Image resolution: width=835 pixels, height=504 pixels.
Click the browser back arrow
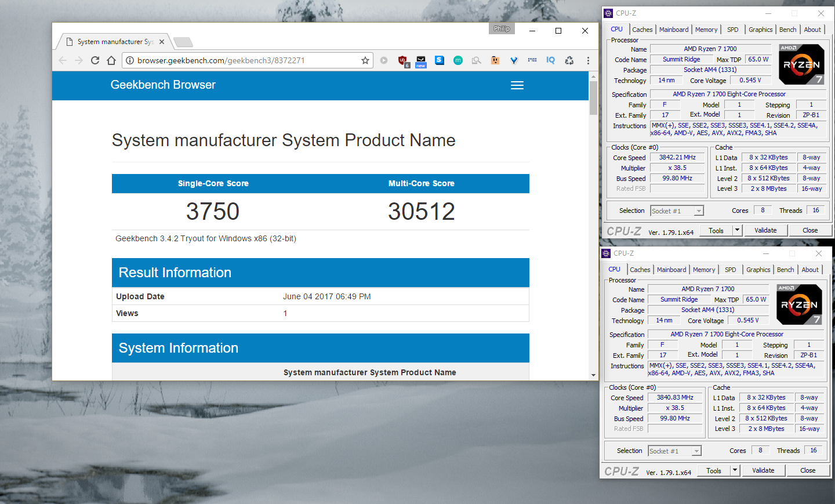[x=63, y=60]
